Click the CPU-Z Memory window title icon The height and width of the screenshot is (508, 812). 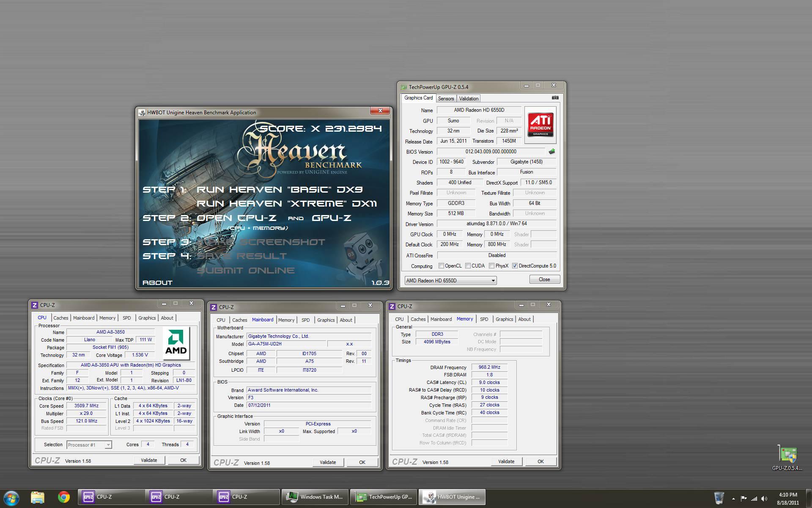[392, 306]
